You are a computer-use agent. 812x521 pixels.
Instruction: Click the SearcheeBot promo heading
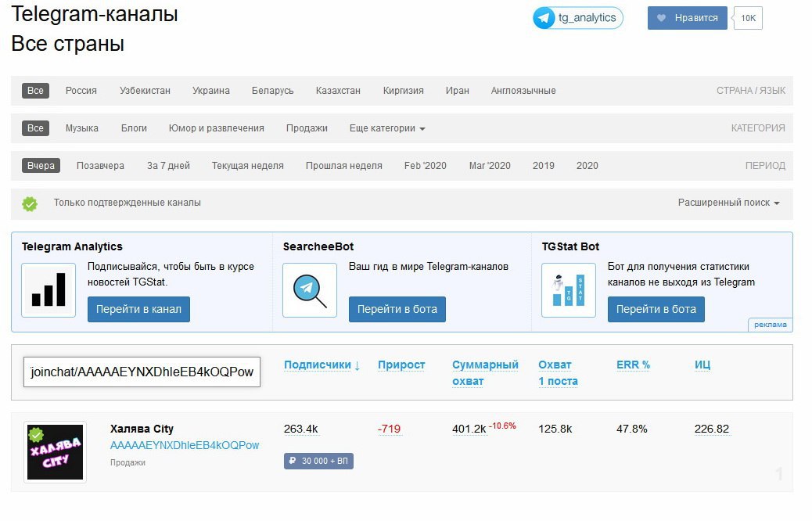click(318, 246)
